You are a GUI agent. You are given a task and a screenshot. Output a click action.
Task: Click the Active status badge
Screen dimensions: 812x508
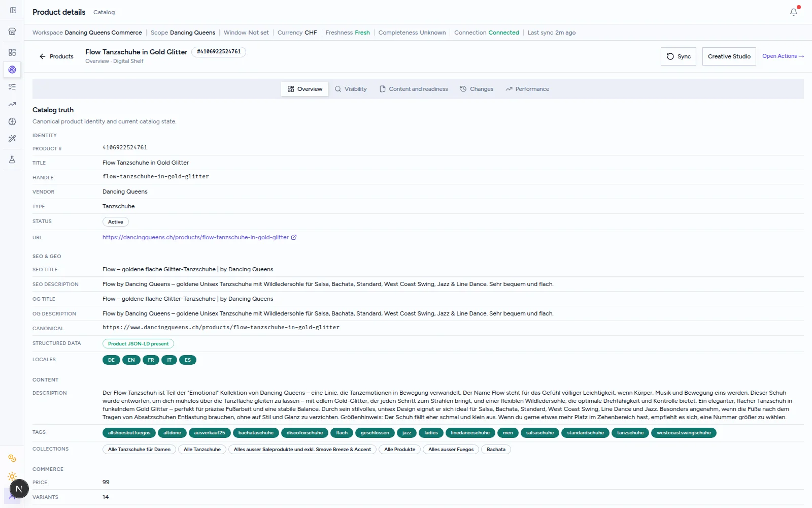(116, 222)
